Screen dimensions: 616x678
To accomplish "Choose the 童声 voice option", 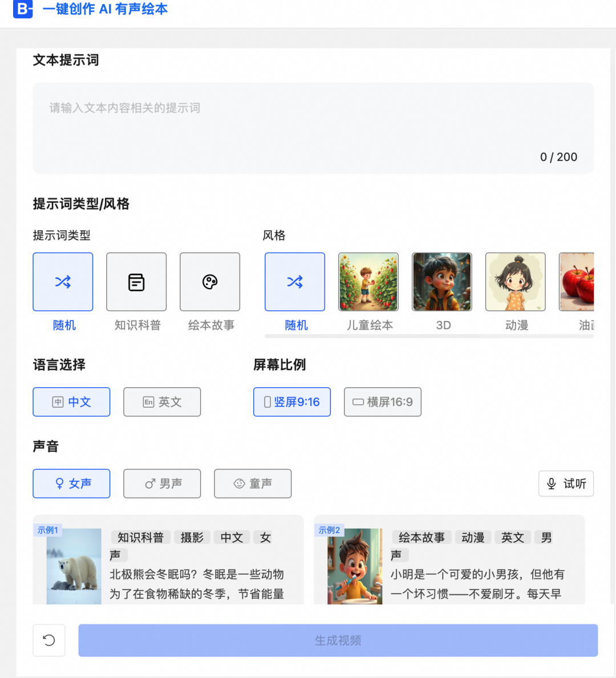I will (253, 484).
